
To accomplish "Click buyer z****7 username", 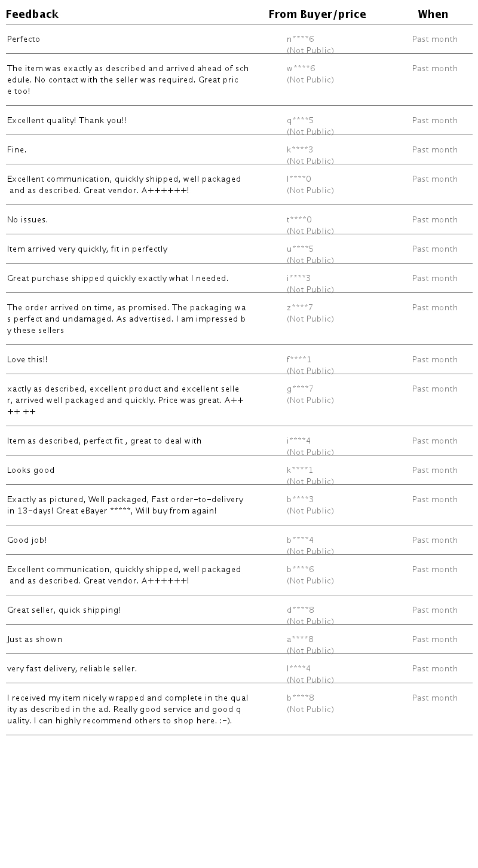I will (299, 308).
